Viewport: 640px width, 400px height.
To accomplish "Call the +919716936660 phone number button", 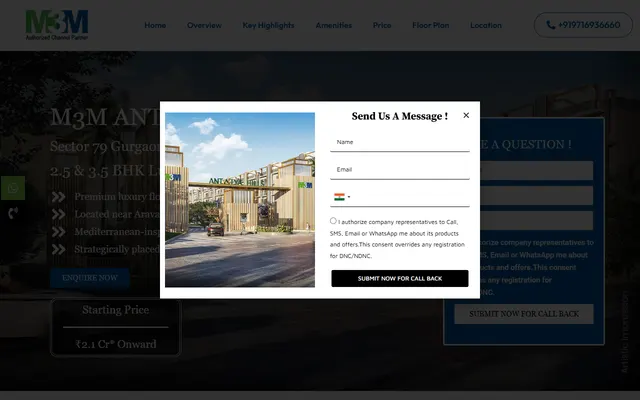I will point(583,25).
